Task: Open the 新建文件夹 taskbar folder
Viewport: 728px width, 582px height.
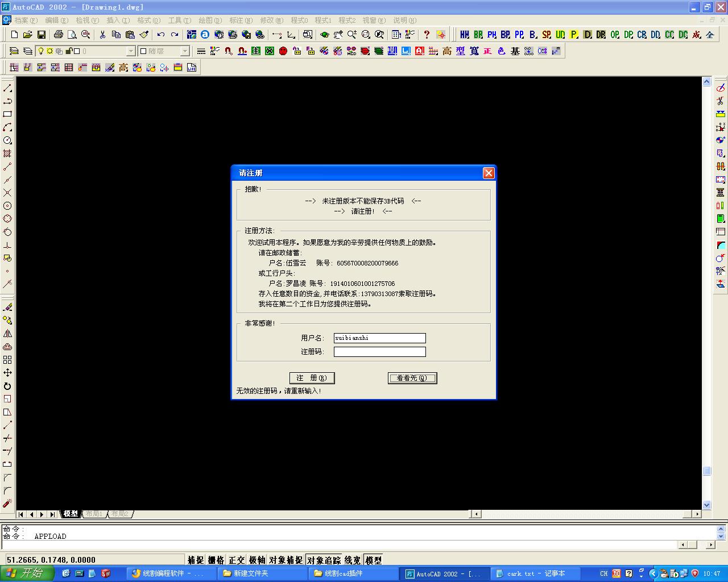Action: coord(263,573)
